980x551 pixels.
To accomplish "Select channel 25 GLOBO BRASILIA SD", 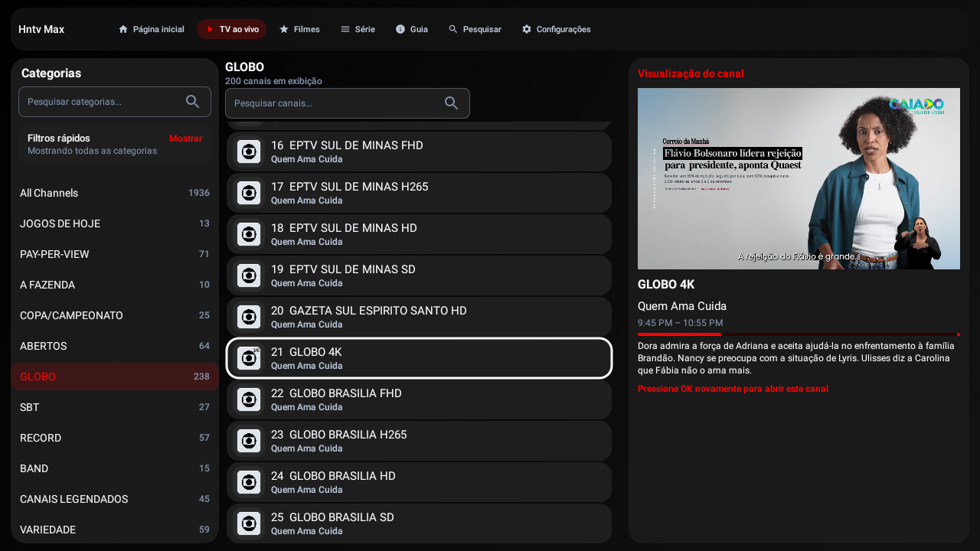I will (419, 523).
